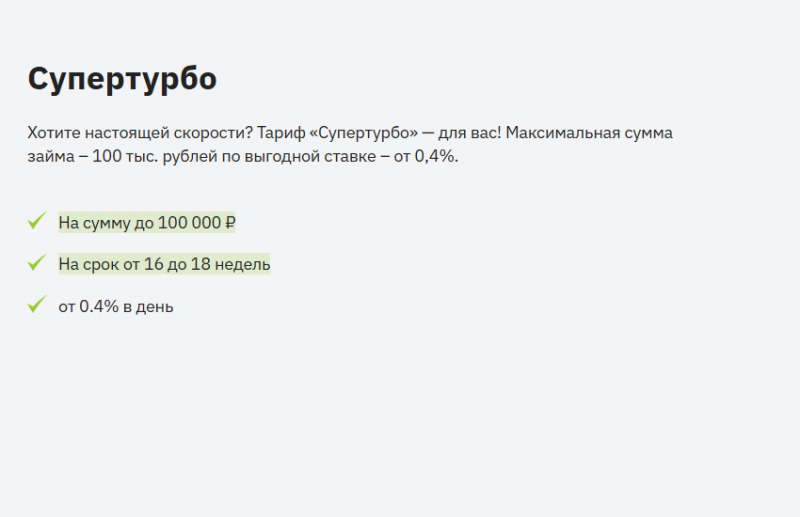
Task: Click the ruble sign after 100 000
Action: [x=229, y=223]
